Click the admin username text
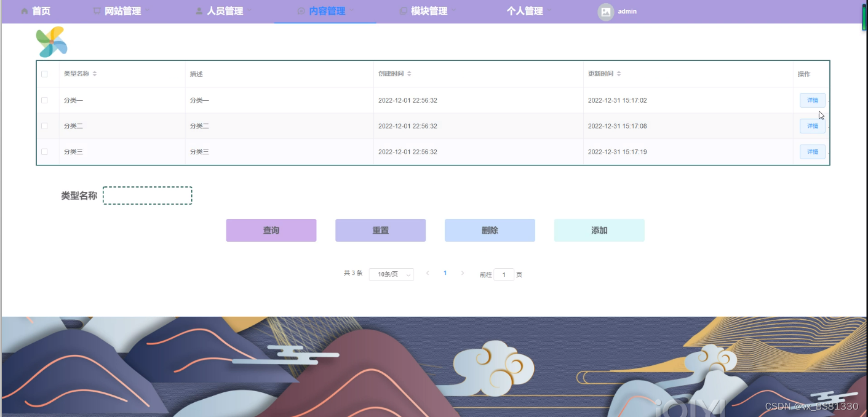Screen dimensions: 868x417 click(x=627, y=11)
